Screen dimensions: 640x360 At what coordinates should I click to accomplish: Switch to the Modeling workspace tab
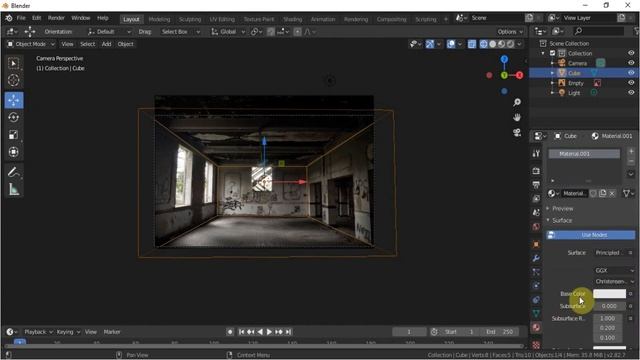tap(159, 19)
